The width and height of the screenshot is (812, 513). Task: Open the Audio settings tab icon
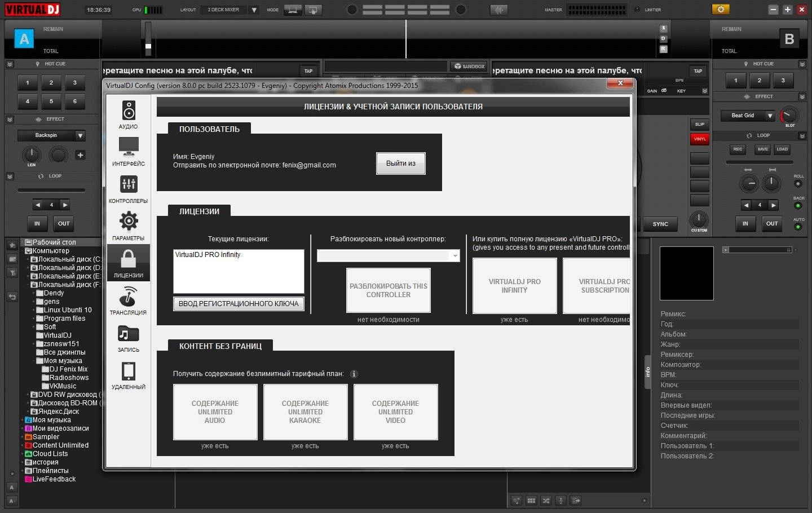[129, 110]
